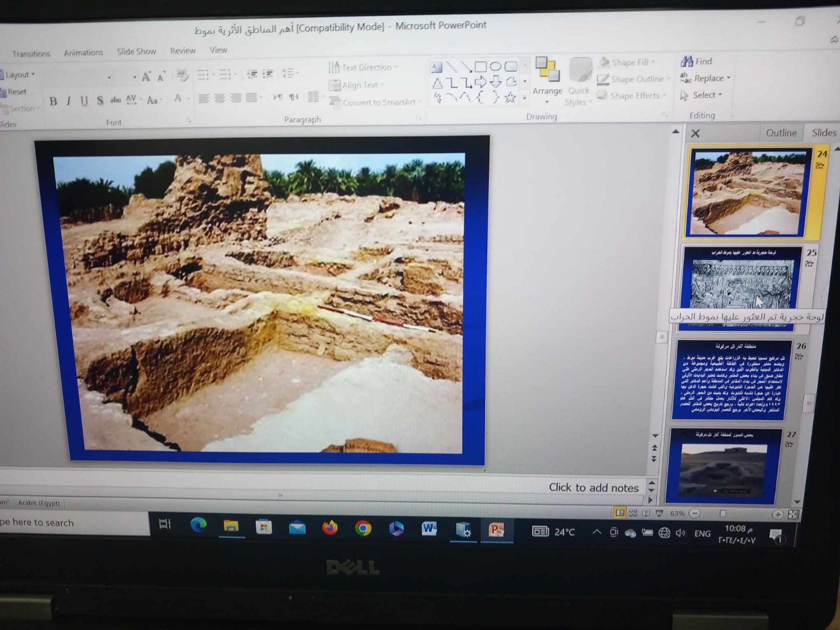Click the zoom slider handle
The width and height of the screenshot is (840, 630).
pyautogui.click(x=722, y=513)
